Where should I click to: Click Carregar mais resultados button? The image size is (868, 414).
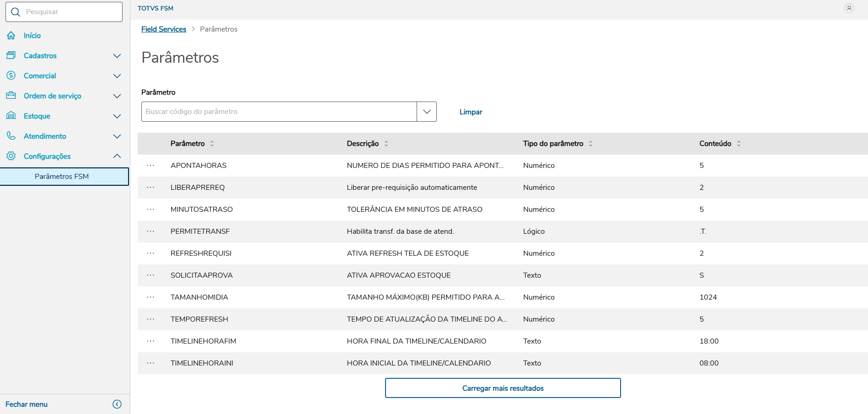pos(503,388)
